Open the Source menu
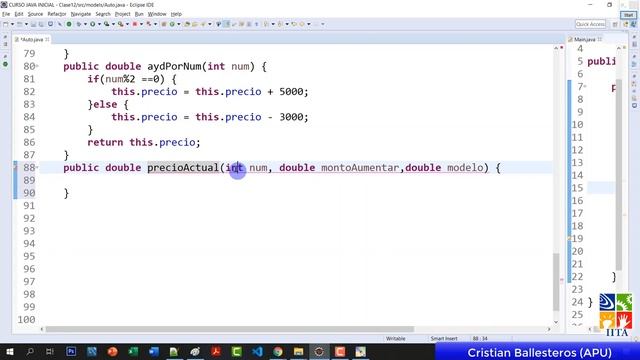The image size is (640, 360). tap(35, 14)
